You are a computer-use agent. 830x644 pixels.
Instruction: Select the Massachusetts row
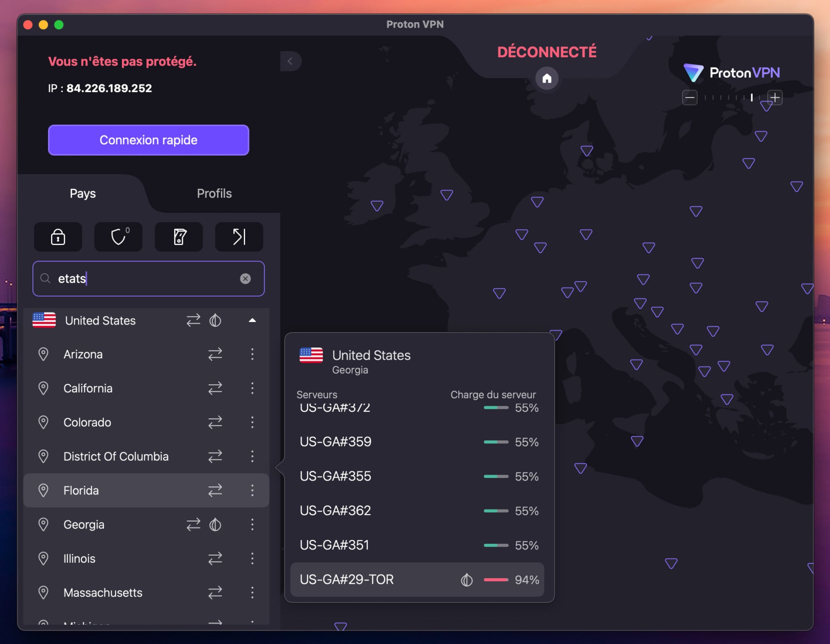tap(146, 593)
